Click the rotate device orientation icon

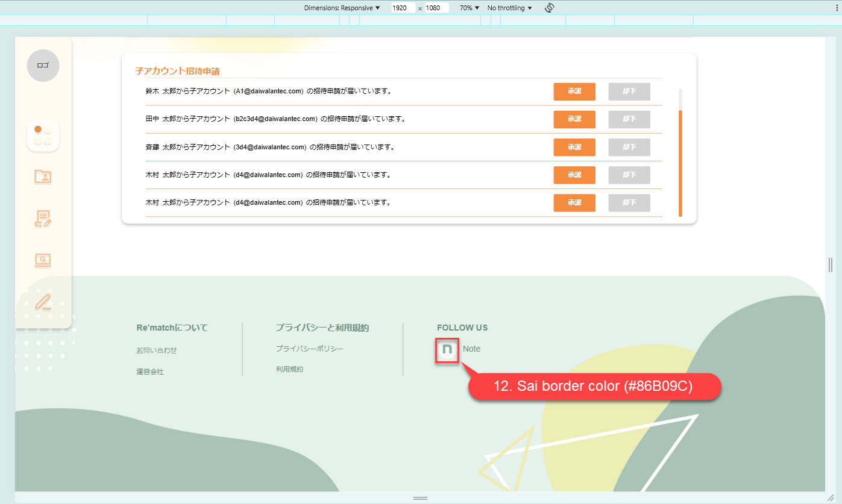point(549,8)
